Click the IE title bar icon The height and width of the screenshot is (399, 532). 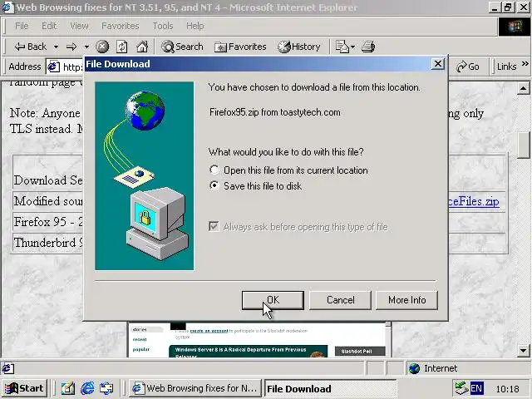(x=8, y=7)
